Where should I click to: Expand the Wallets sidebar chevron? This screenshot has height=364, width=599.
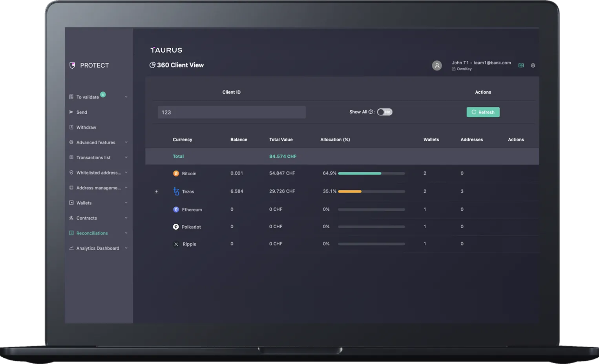point(126,203)
